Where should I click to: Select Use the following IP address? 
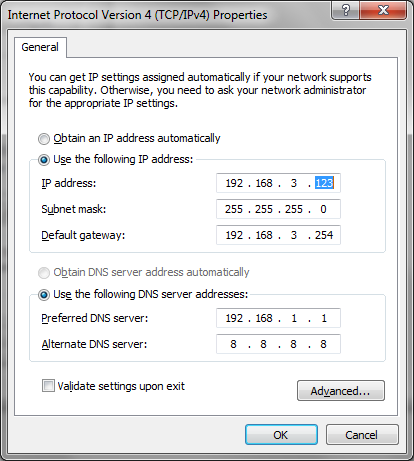click(44, 160)
